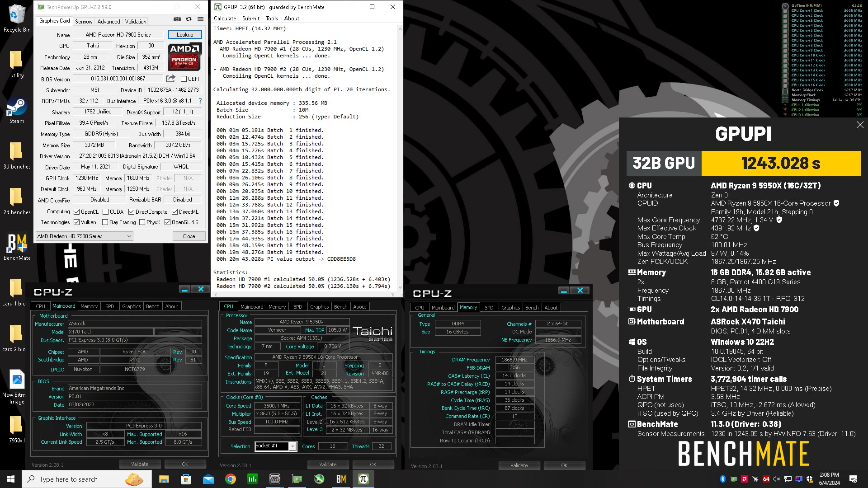Open the BenchMate desktop shortcut
Viewport: 868px width, 488px height.
tap(17, 247)
